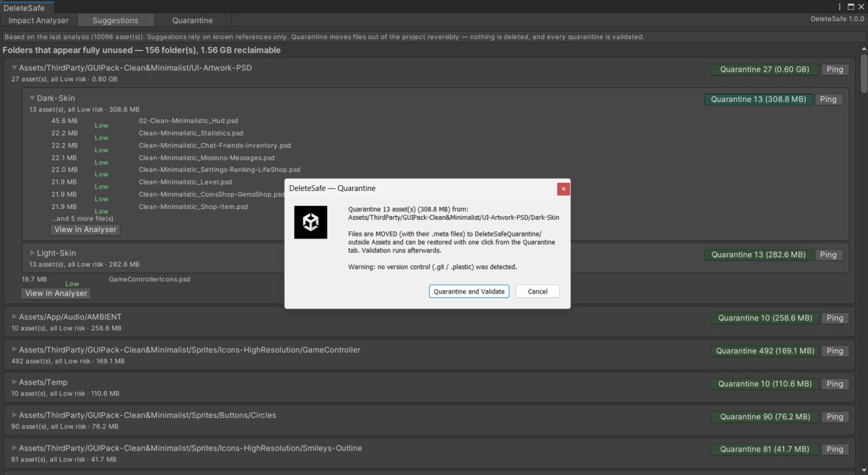Ping the AMBIENT audio folder
The image size is (868, 475).
(835, 318)
